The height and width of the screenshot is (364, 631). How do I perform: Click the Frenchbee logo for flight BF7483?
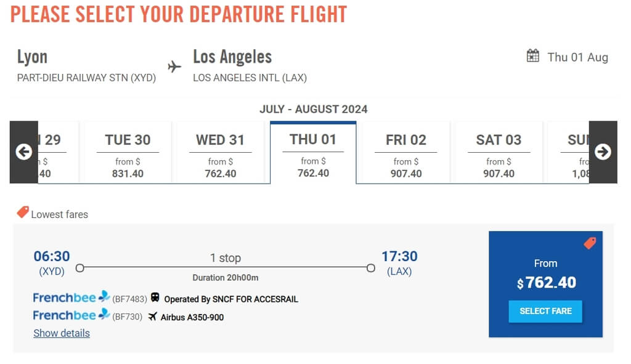(x=71, y=297)
